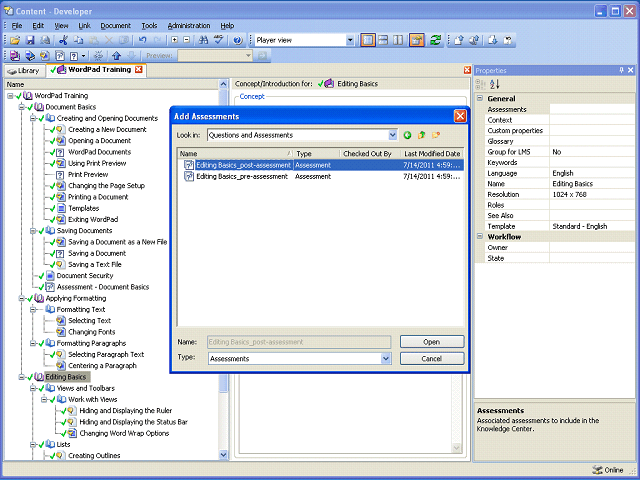640x480 pixels.
Task: Collapse the General properties group
Action: pyautogui.click(x=480, y=98)
